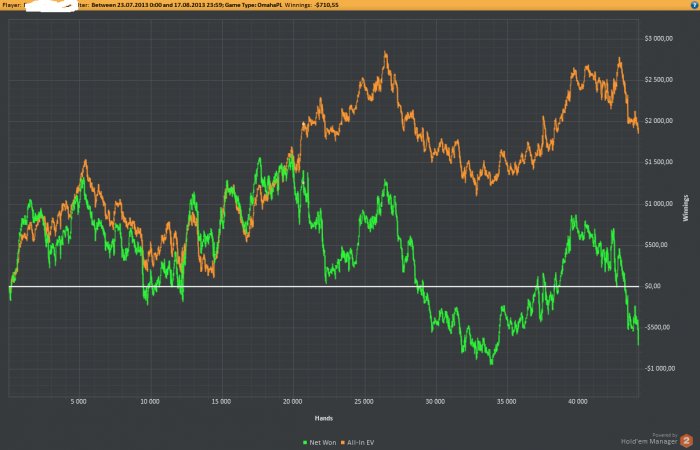Toggle the All-In EV legend entry

358,442
